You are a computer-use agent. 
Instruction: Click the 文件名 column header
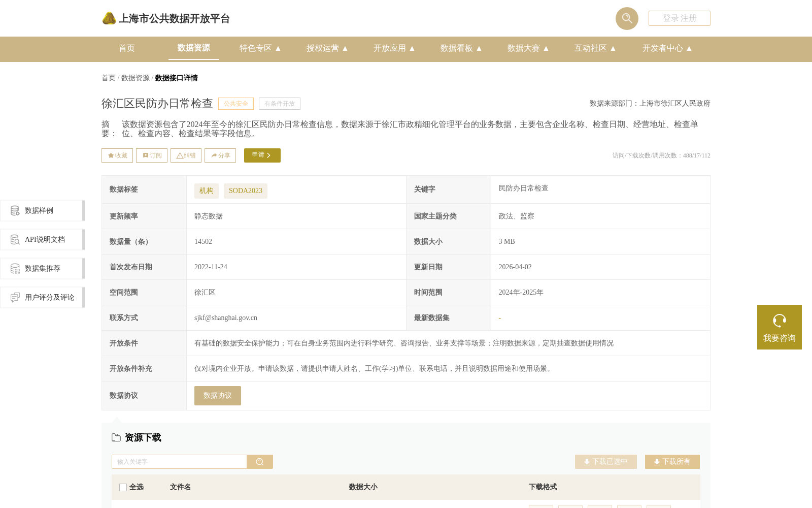[180, 487]
